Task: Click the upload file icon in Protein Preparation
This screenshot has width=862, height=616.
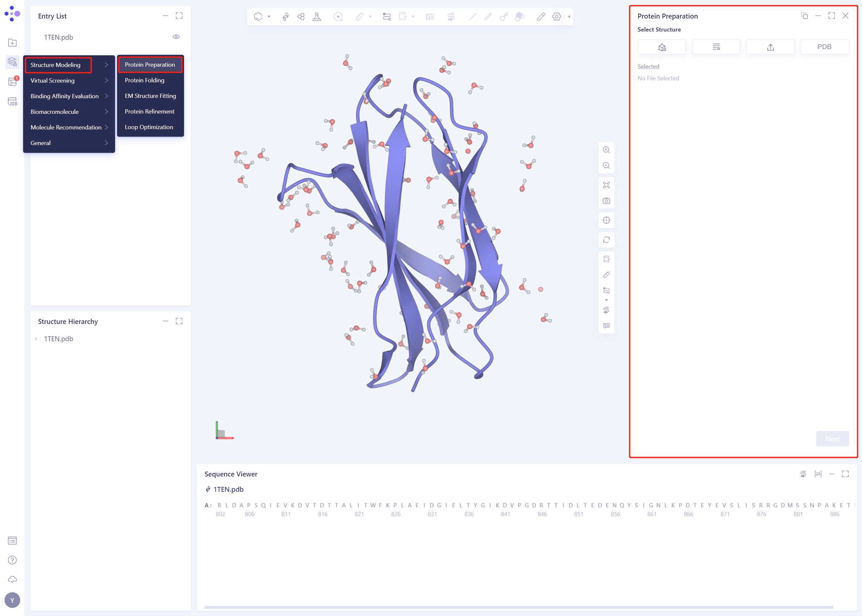Action: click(770, 47)
